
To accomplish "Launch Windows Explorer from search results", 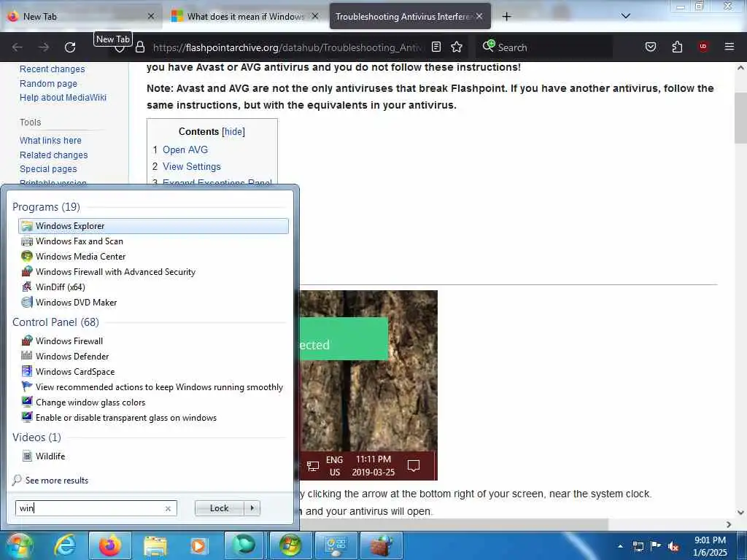I will click(153, 226).
